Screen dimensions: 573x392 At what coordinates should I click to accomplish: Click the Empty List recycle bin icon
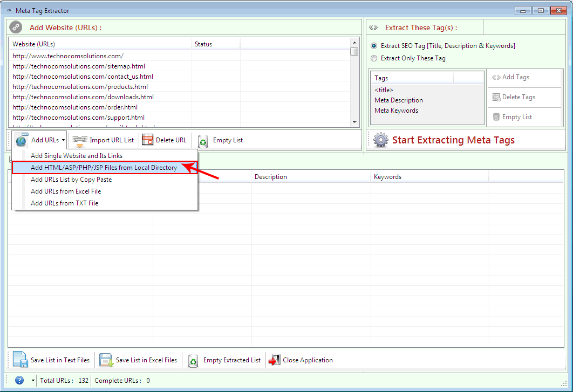(x=203, y=141)
